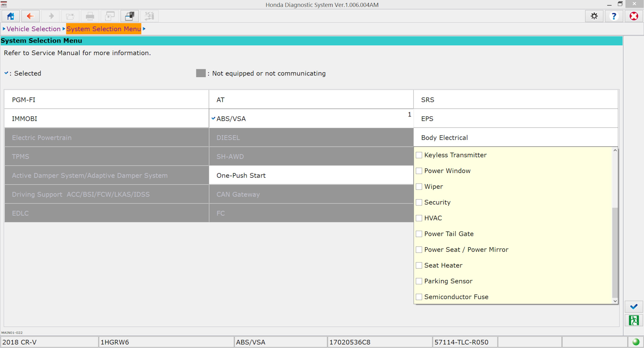Click the 2018 CR-V status field
644x348 pixels.
coord(49,342)
